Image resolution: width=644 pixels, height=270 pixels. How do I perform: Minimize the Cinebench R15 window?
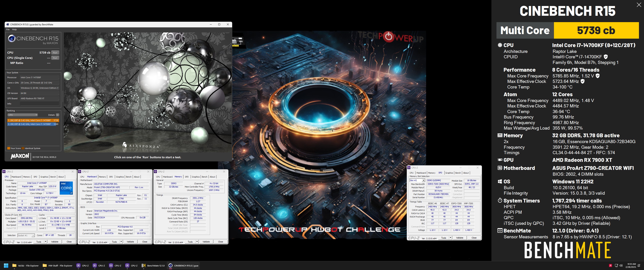click(211, 24)
